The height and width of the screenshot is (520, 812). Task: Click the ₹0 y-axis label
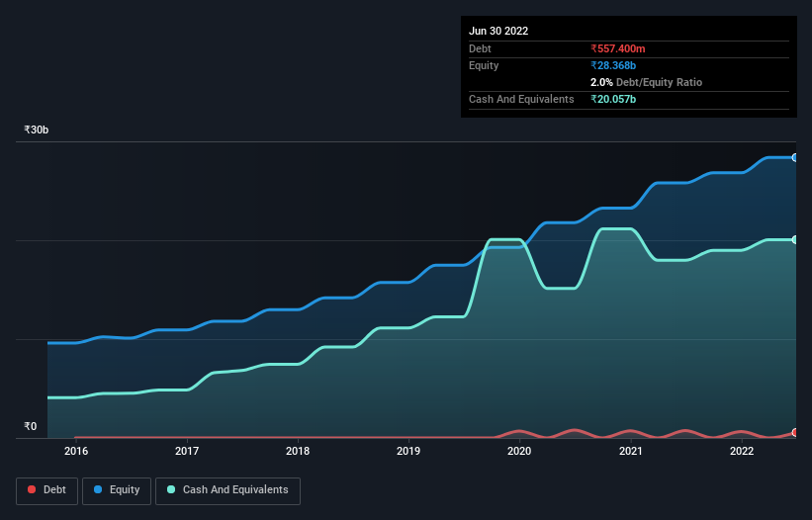(x=31, y=426)
